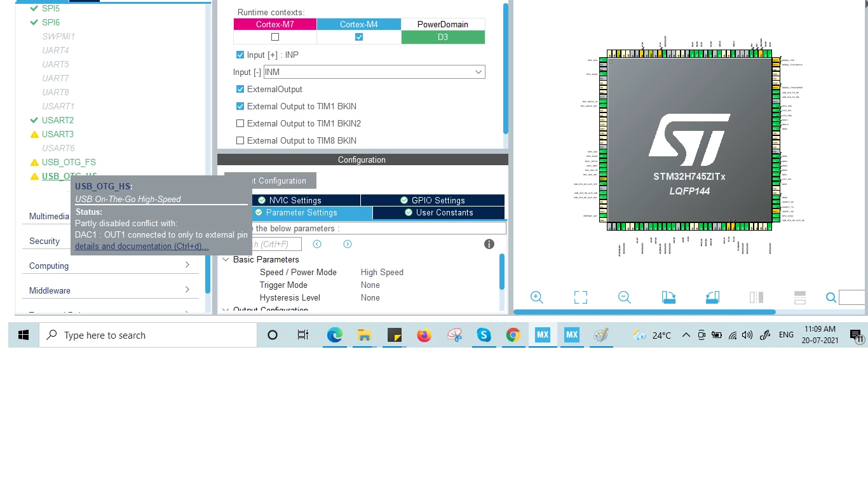Select USART2 in the peripheral list
Image resolution: width=868 pixels, height=488 pixels.
(58, 120)
